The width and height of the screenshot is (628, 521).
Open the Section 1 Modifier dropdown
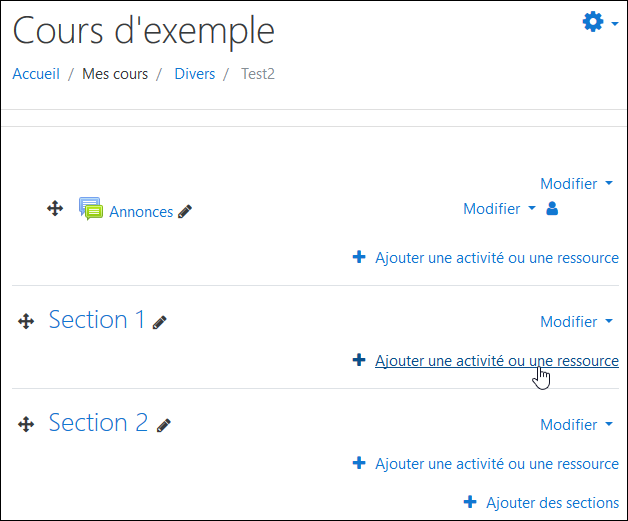pyautogui.click(x=576, y=322)
